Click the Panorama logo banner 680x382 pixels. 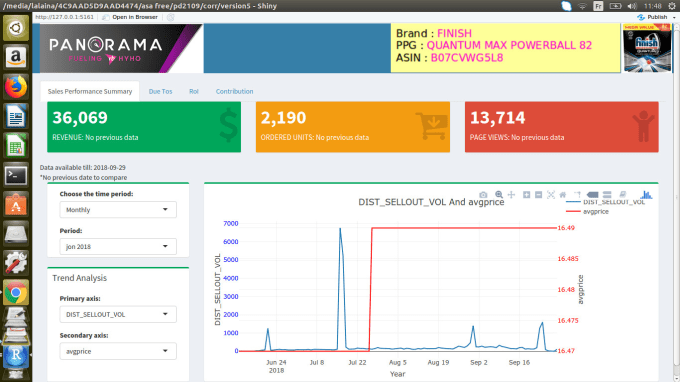click(x=121, y=49)
